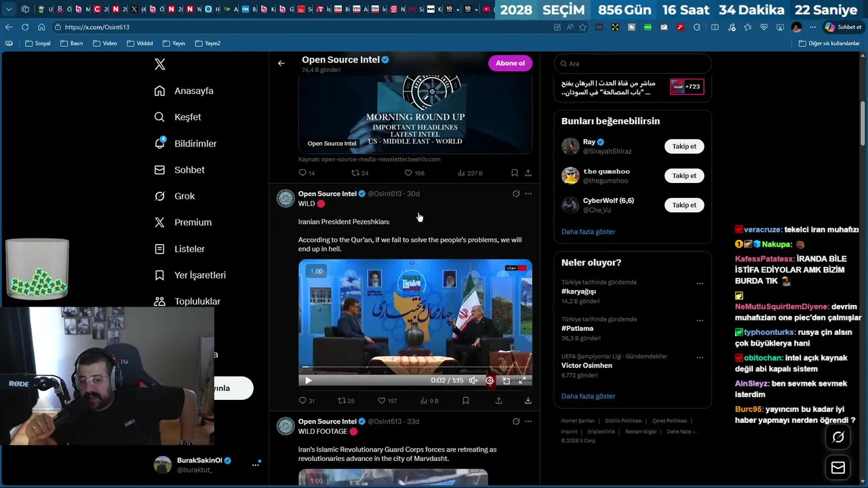Open more options on WILD FOOTAGE post
The height and width of the screenshot is (488, 868).
(x=528, y=422)
